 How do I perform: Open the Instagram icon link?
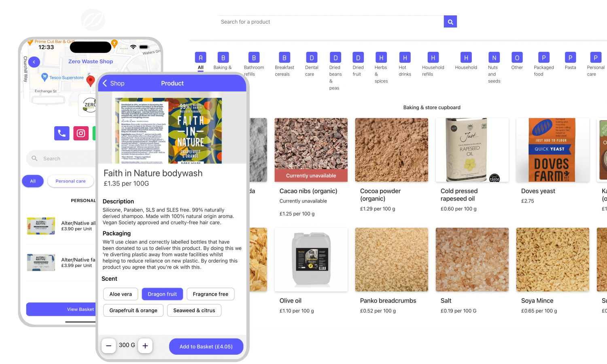(81, 133)
